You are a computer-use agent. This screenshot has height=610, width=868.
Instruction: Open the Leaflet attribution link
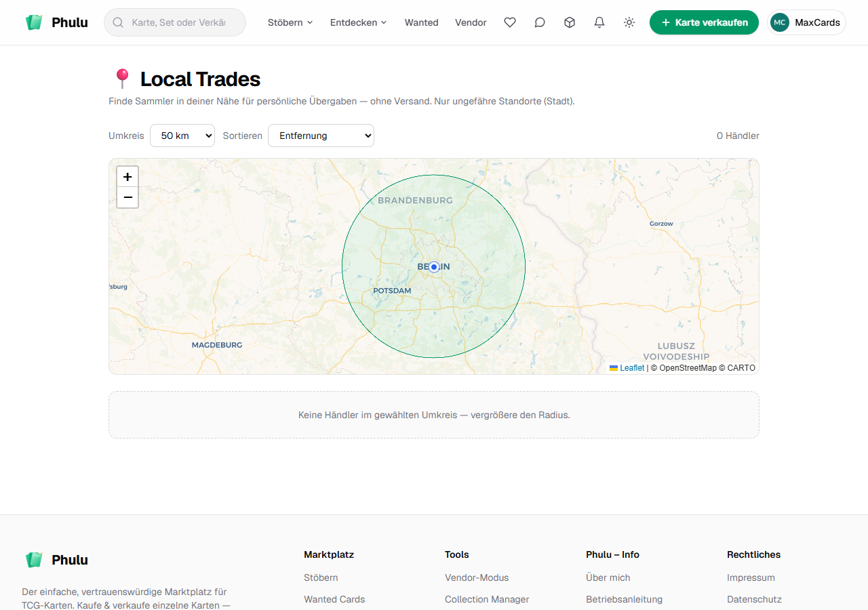click(627, 368)
